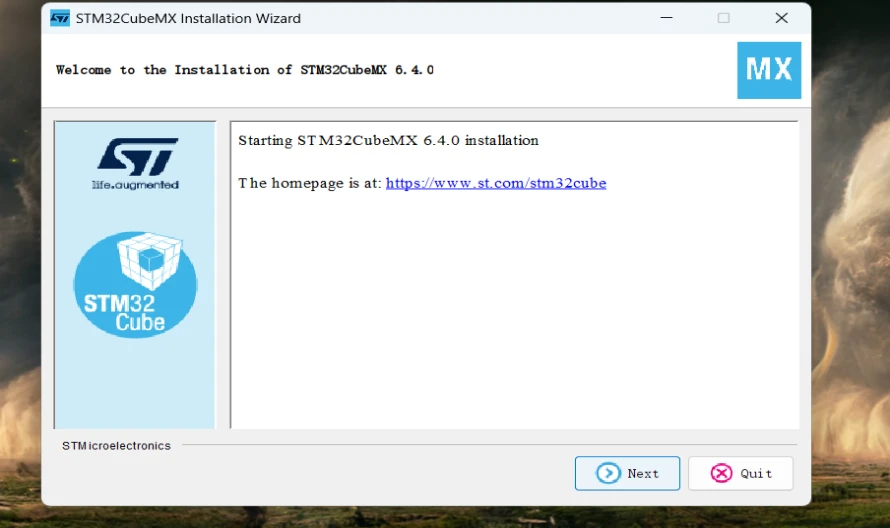The height and width of the screenshot is (528, 890).
Task: Minimize the Installation Wizard window
Action: coord(666,18)
